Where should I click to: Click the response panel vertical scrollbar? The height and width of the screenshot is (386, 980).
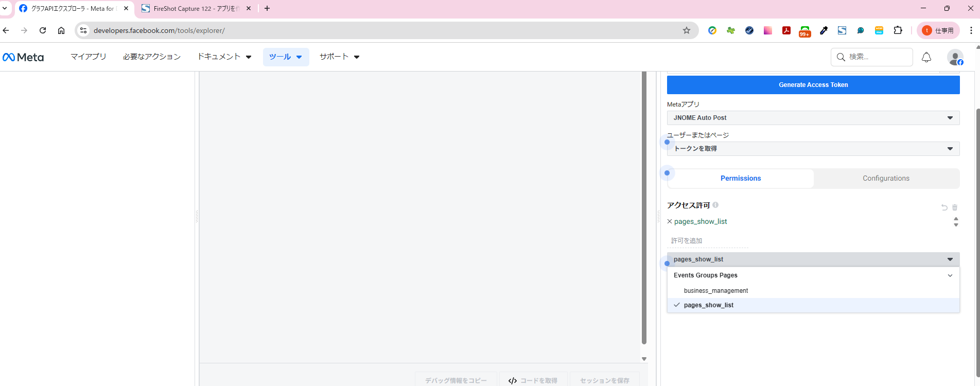[x=644, y=208]
